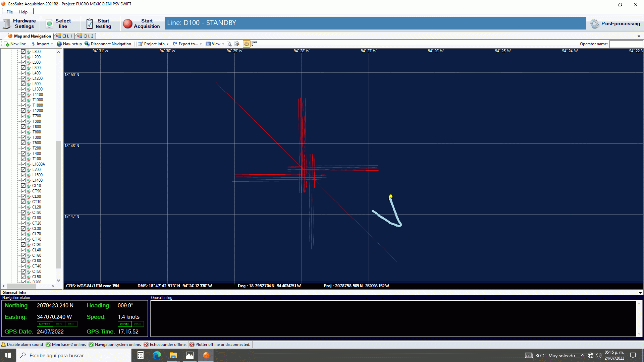Activate the pan hand tool
The width and height of the screenshot is (644, 362).
pyautogui.click(x=246, y=44)
